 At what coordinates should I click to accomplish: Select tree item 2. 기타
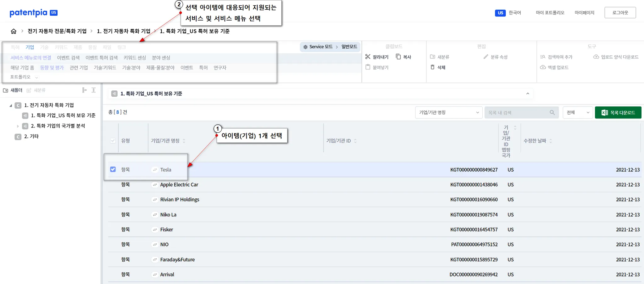pos(31,136)
